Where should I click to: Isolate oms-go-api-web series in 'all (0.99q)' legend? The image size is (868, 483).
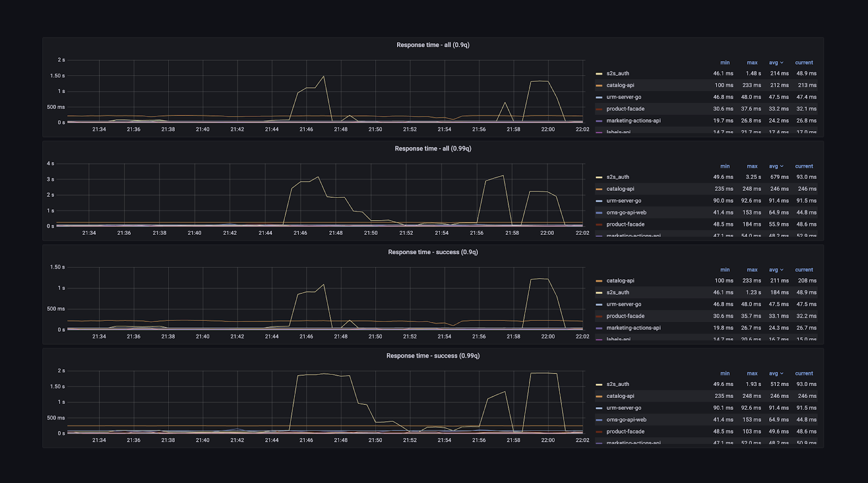click(627, 212)
